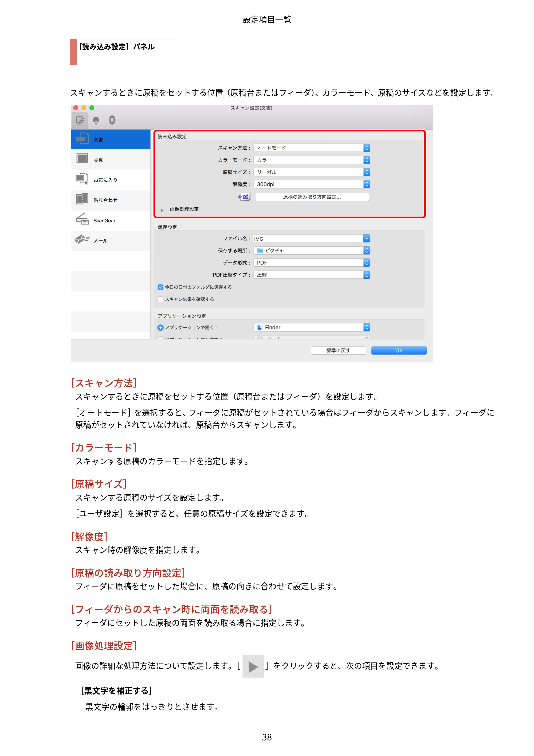Open the 原稿サイズ dropdown

pos(312,172)
